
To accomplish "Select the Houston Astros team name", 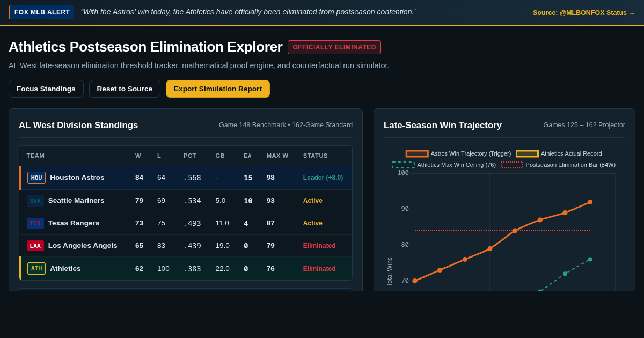I will click(x=77, y=178).
